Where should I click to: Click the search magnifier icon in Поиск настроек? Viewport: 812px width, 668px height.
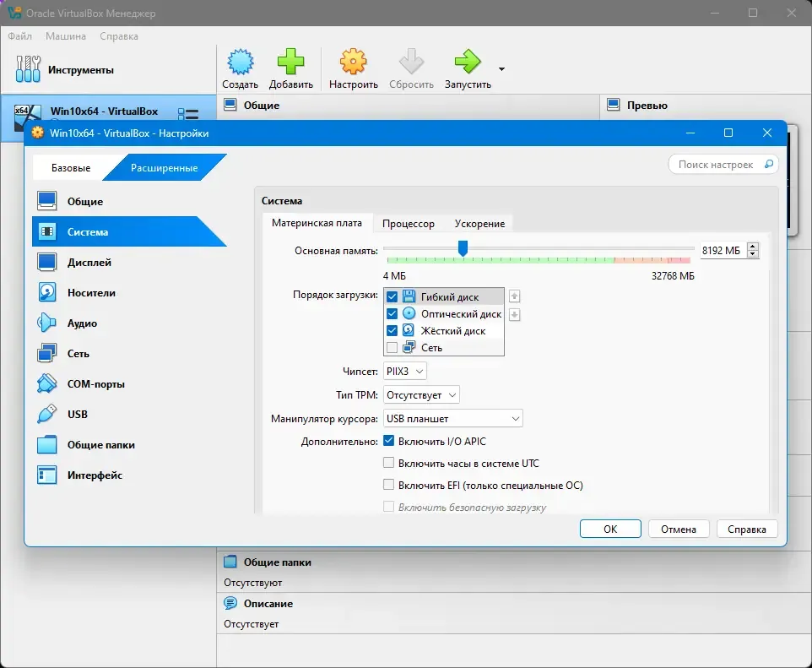[x=769, y=165]
